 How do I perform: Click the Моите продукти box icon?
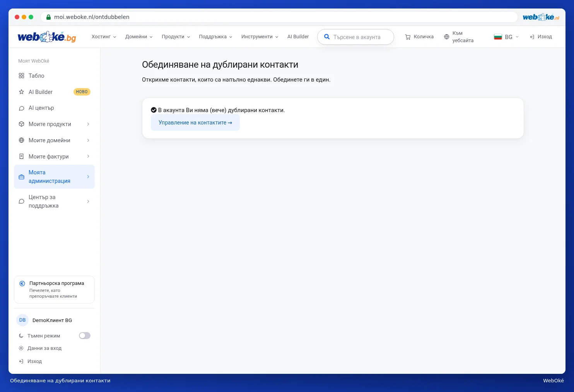click(22, 124)
